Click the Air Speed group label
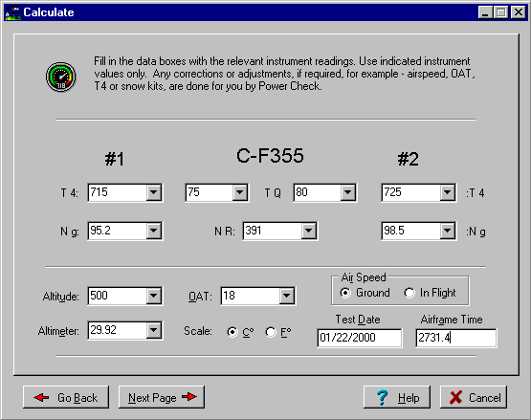Image resolution: width=531 pixels, height=420 pixels. (x=364, y=277)
